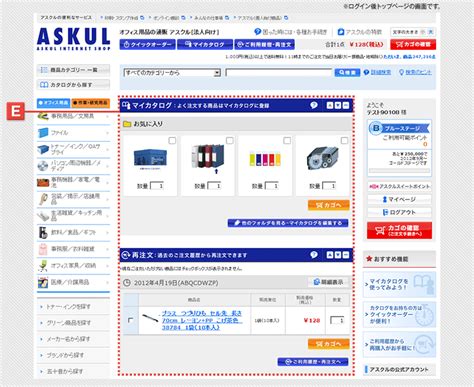The image size is (474, 387).
Task: Click the help icon for 困ったときは
Action: (257, 32)
